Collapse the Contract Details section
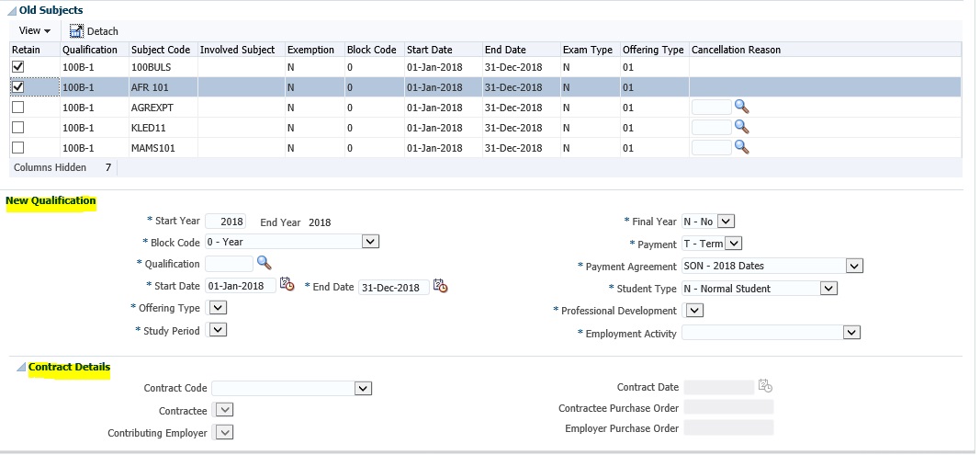 [20, 368]
